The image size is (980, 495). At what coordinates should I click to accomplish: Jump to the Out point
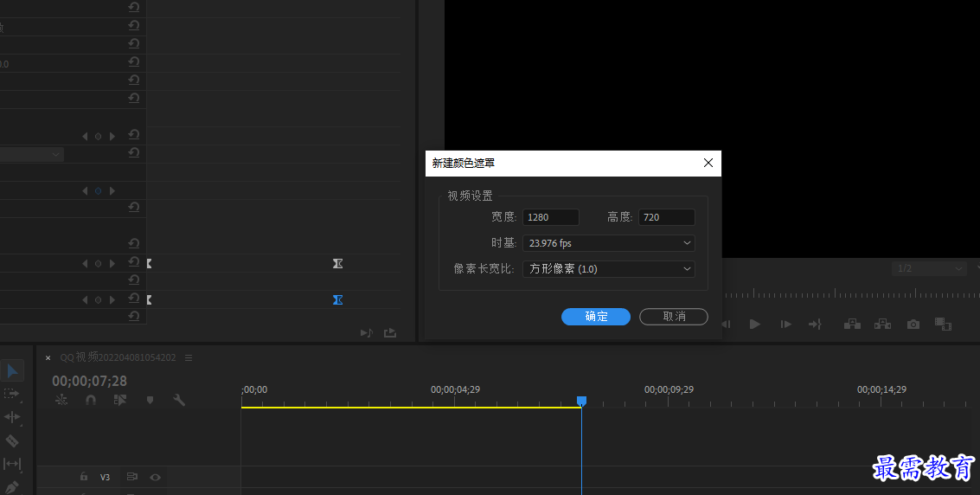815,324
